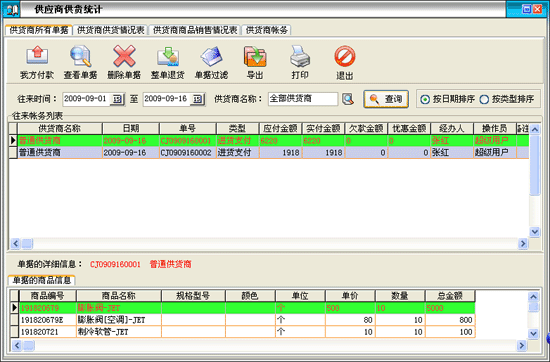Click the 退出 exit icon

(x=344, y=56)
